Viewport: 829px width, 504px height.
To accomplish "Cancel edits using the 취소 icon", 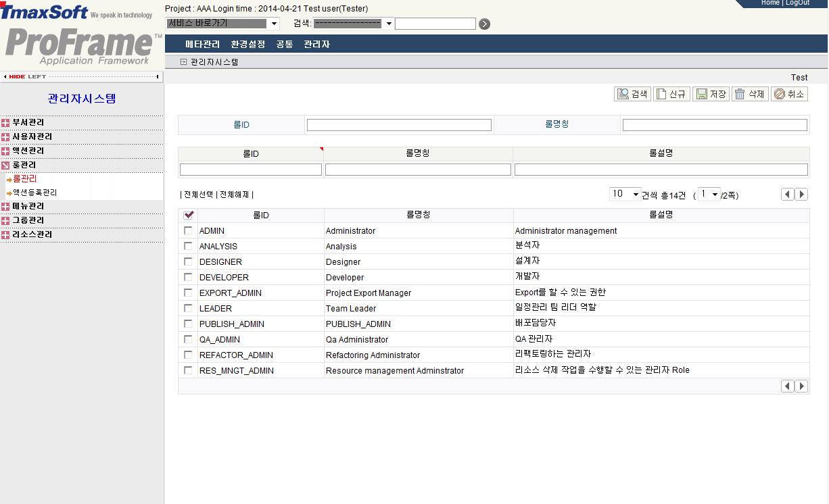I will pos(789,94).
